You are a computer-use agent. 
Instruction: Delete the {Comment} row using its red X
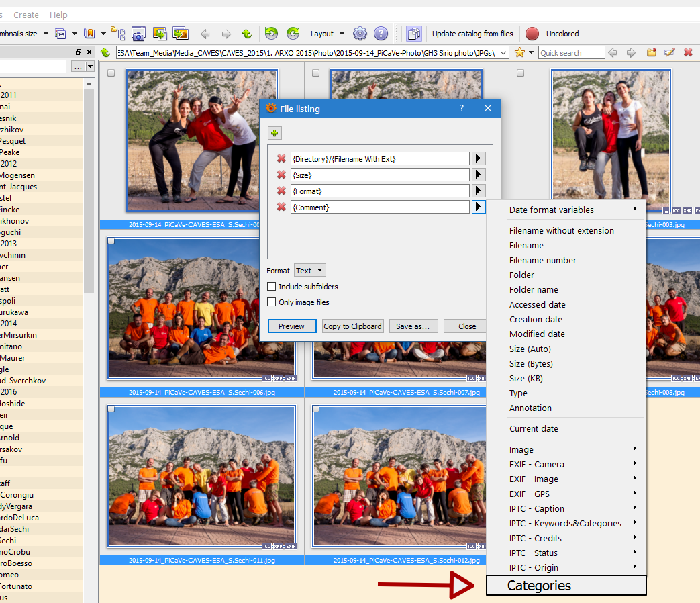282,207
